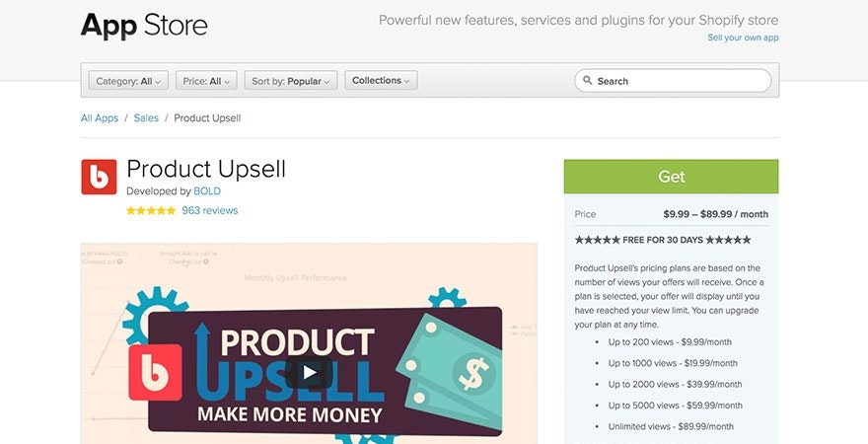Open the 963 reviews link
The width and height of the screenshot is (868, 444).
point(209,210)
